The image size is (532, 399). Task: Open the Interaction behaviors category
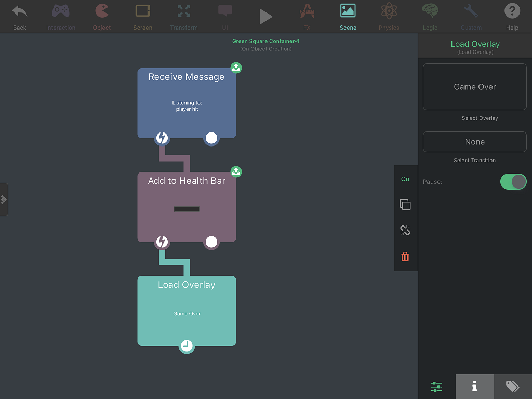pyautogui.click(x=61, y=17)
